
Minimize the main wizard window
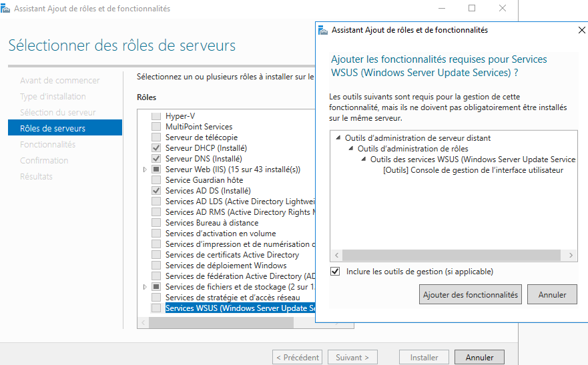coord(441,9)
